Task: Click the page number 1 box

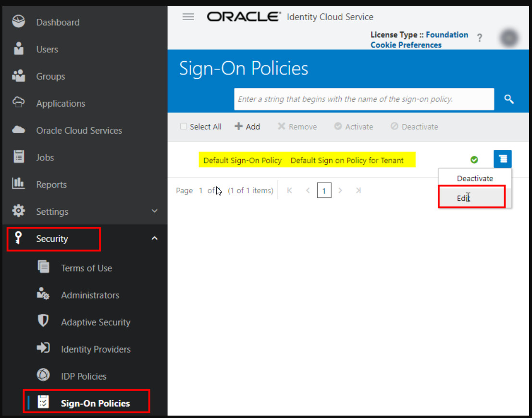Action: point(324,190)
